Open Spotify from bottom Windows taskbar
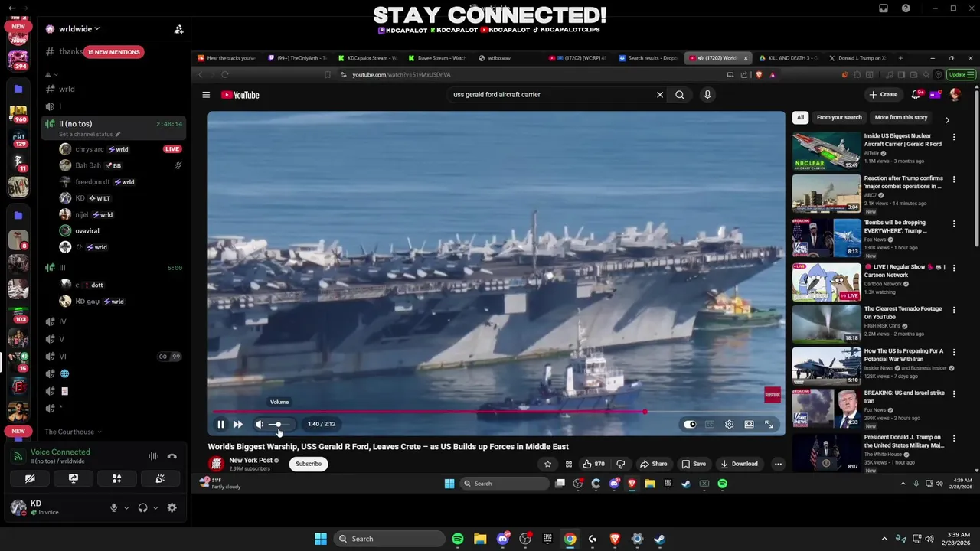Image resolution: width=980 pixels, height=551 pixels. [x=458, y=539]
